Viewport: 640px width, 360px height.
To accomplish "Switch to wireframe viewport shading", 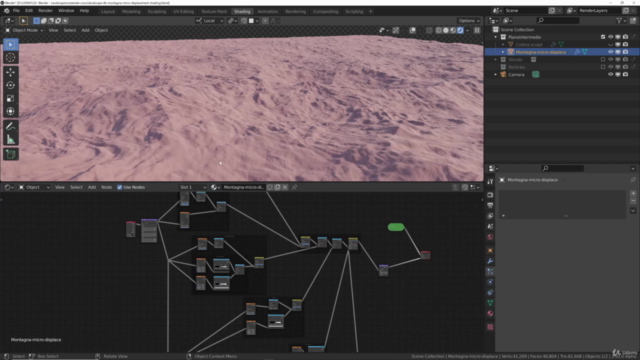I will pyautogui.click(x=438, y=30).
